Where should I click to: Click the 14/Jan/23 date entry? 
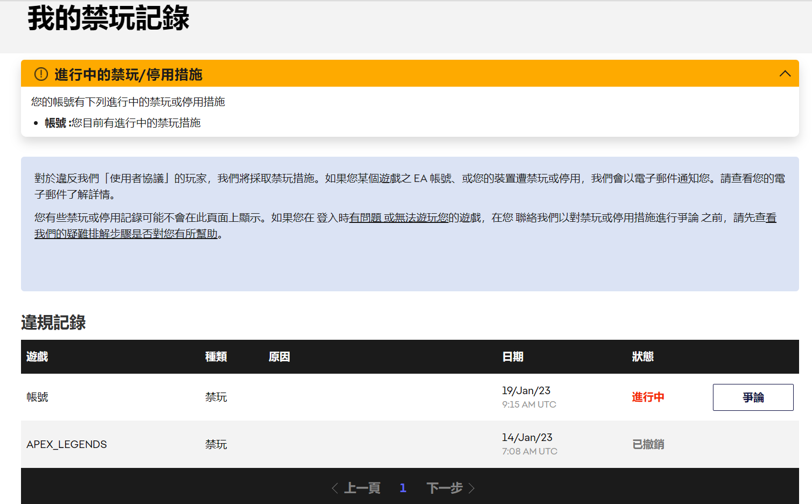527,438
